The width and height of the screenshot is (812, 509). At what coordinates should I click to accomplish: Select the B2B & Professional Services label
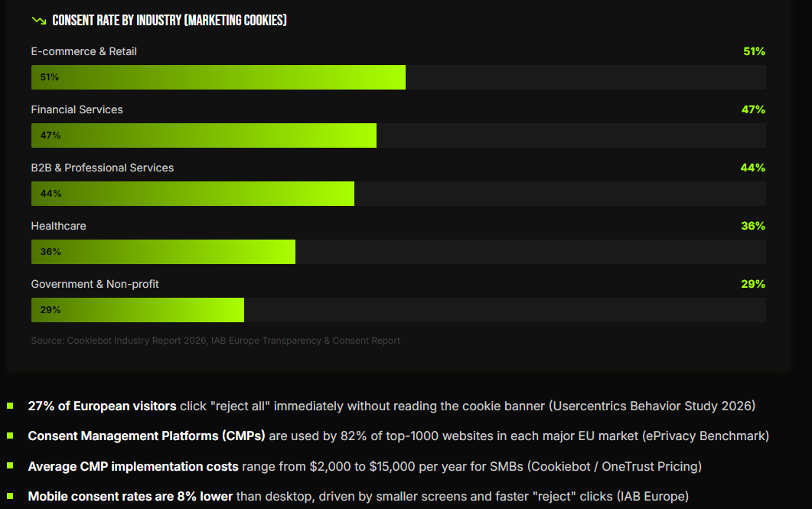tap(103, 168)
